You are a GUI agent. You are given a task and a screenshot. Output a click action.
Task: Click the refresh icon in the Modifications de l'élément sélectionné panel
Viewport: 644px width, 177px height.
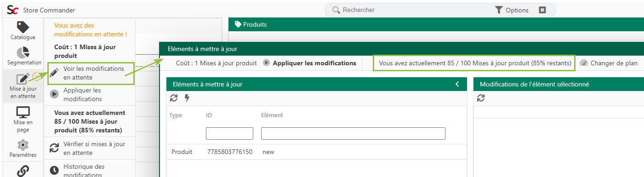pos(481,98)
